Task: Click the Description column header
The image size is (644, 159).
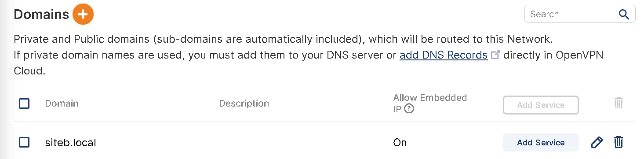Action: (x=244, y=104)
